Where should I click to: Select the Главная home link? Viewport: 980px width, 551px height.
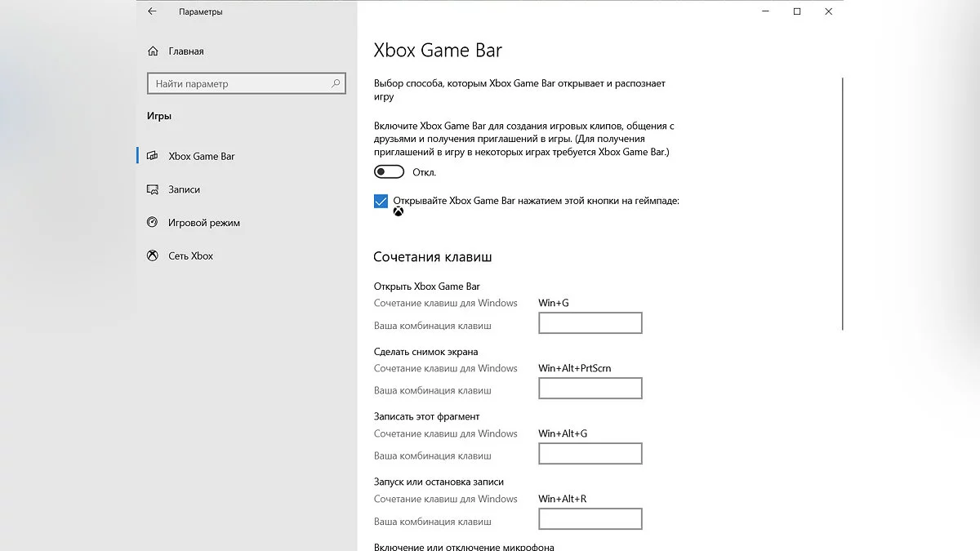point(186,51)
